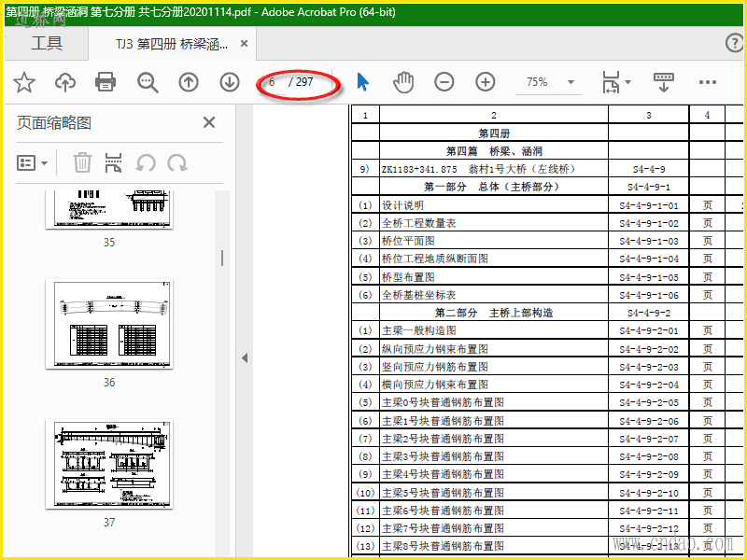Image resolution: width=747 pixels, height=560 pixels.
Task: Click the page number input field showing 6
Action: (x=273, y=82)
